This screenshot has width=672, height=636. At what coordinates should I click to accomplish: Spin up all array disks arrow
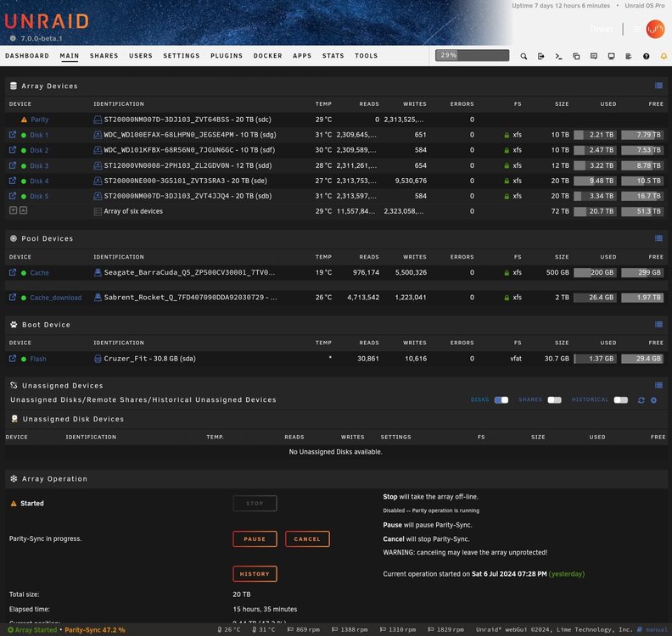coord(23,210)
